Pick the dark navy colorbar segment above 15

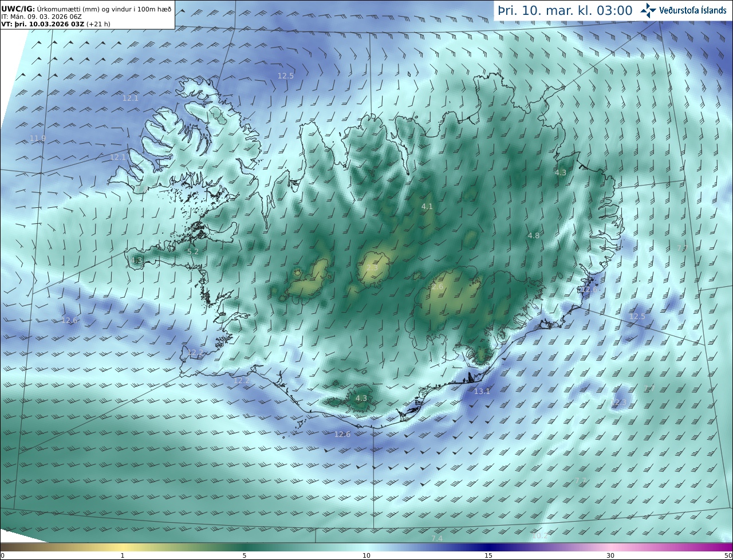pyautogui.click(x=488, y=547)
